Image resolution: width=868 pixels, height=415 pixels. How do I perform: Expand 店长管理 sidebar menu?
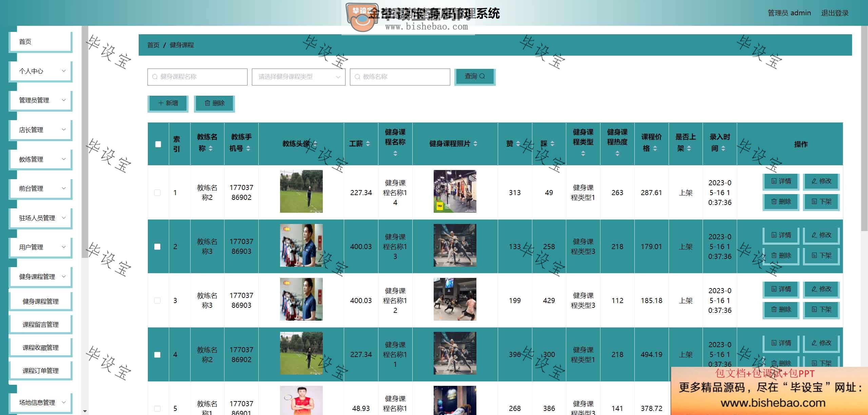(x=41, y=130)
